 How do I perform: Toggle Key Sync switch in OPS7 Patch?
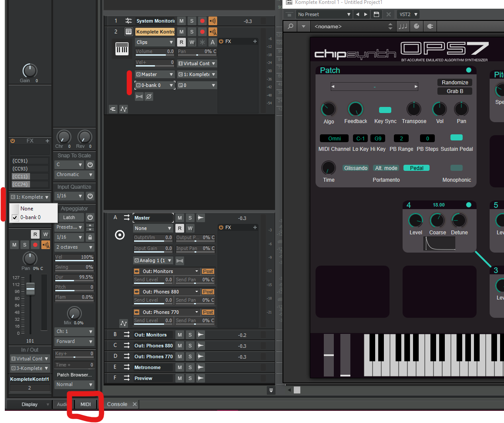click(x=385, y=110)
